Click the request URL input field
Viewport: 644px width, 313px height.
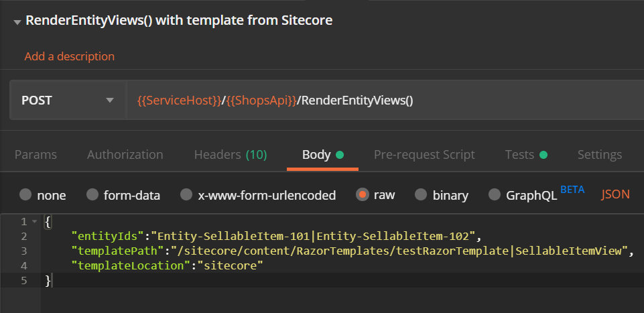(x=385, y=101)
